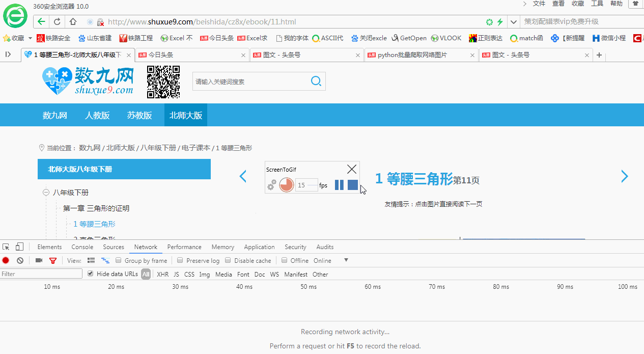Stop the ScreenToGif recording
The height and width of the screenshot is (354, 644).
click(x=352, y=185)
